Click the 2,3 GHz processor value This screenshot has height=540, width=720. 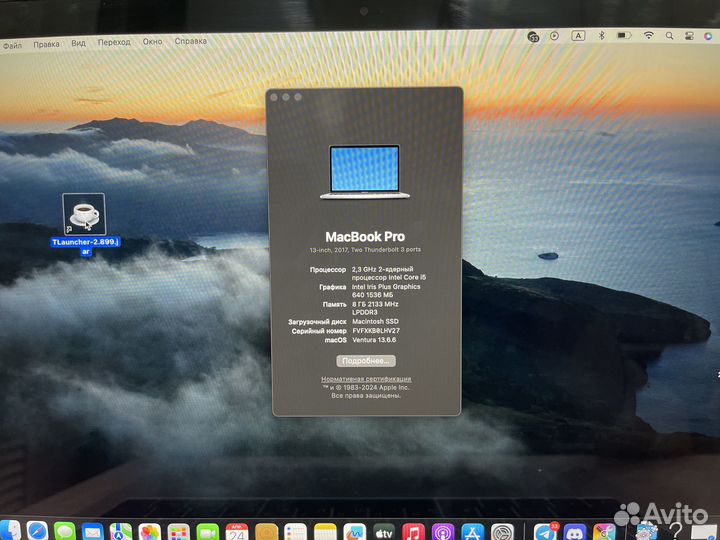[x=389, y=273]
